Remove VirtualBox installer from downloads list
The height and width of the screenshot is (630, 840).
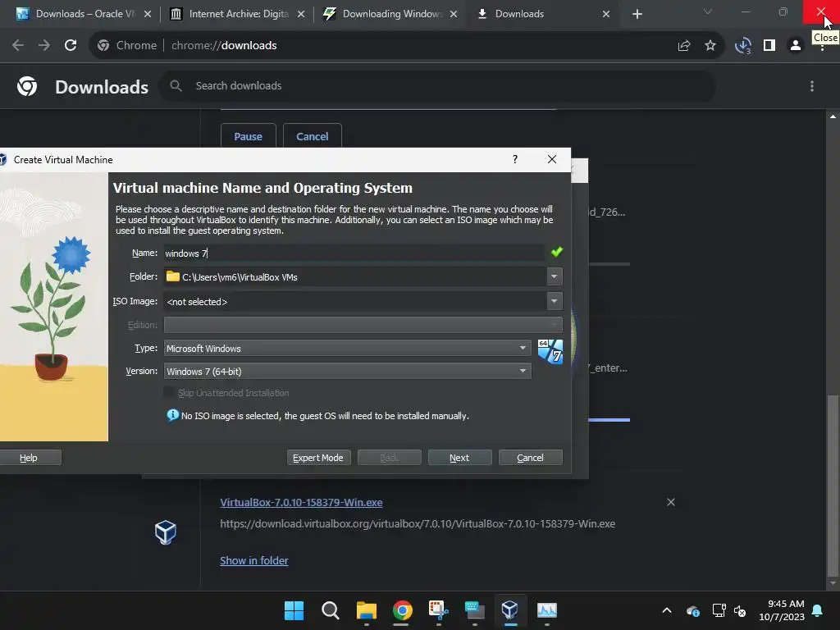coord(671,502)
